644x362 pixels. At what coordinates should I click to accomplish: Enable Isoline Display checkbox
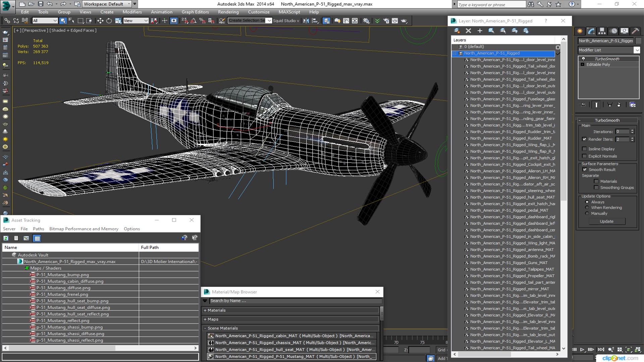click(x=584, y=149)
